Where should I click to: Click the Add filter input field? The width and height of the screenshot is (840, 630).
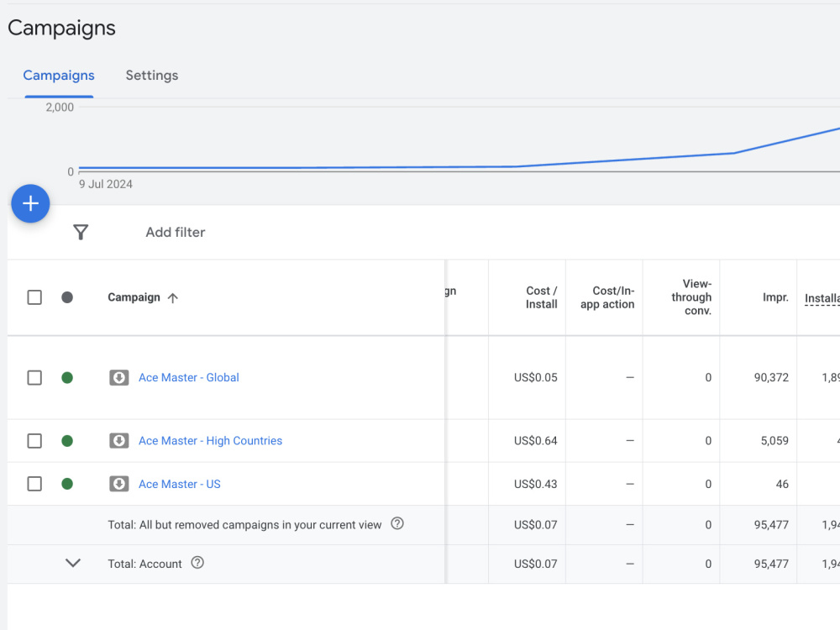176,232
